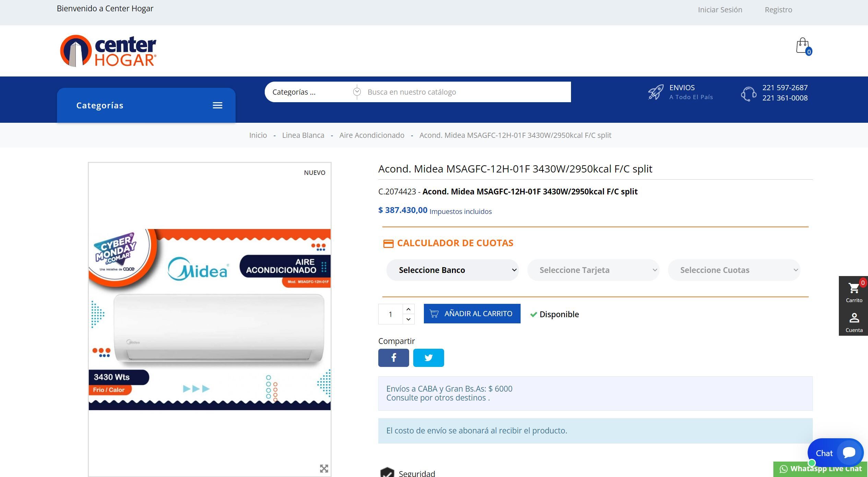Screen dimensions: 868x477
Task: Open the Linea Blanca breadcrumb
Action: tap(303, 135)
